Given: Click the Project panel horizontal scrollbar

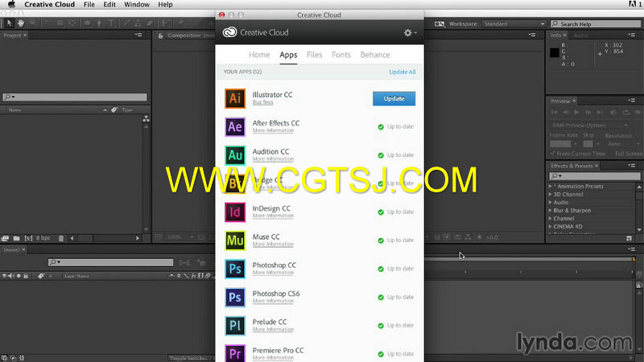Looking at the screenshot, I should pyautogui.click(x=105, y=238).
